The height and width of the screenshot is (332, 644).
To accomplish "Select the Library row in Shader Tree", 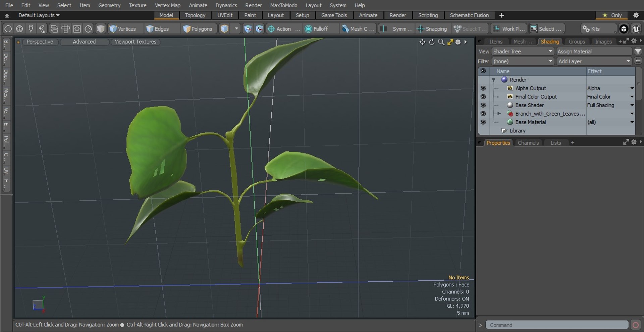I will tap(517, 131).
